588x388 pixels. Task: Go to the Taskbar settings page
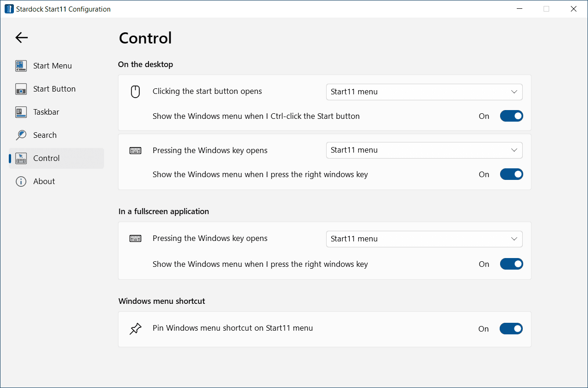coord(46,112)
